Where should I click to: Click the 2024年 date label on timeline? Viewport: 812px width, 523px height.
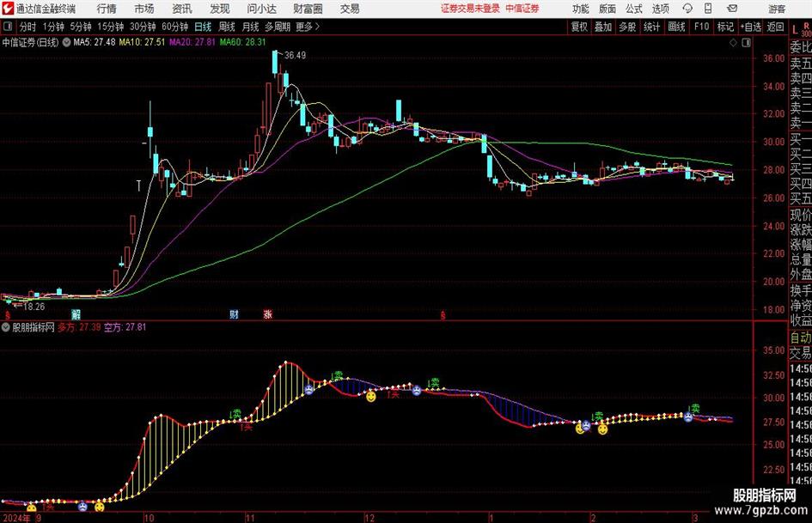(16, 518)
